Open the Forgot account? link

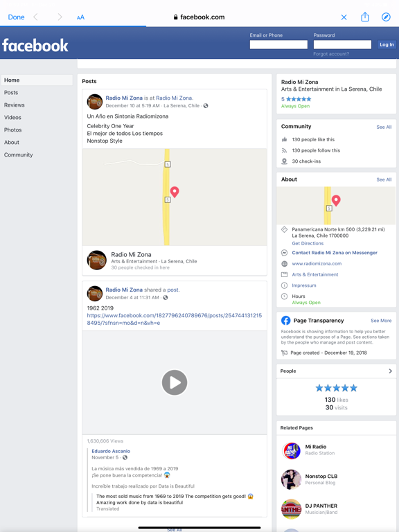coord(331,54)
